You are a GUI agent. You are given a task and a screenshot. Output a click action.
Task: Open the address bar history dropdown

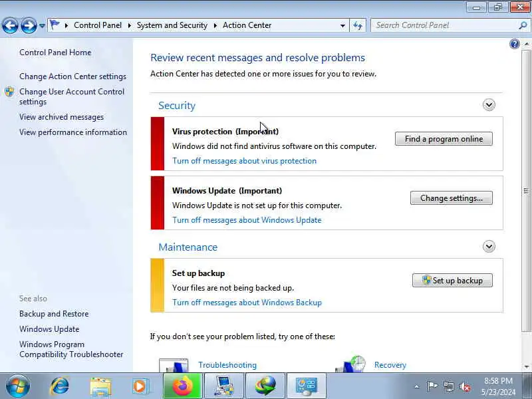pyautogui.click(x=342, y=25)
